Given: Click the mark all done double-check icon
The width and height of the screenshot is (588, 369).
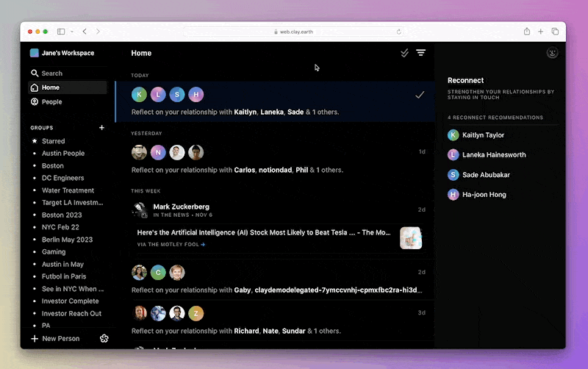Looking at the screenshot, I should point(404,53).
